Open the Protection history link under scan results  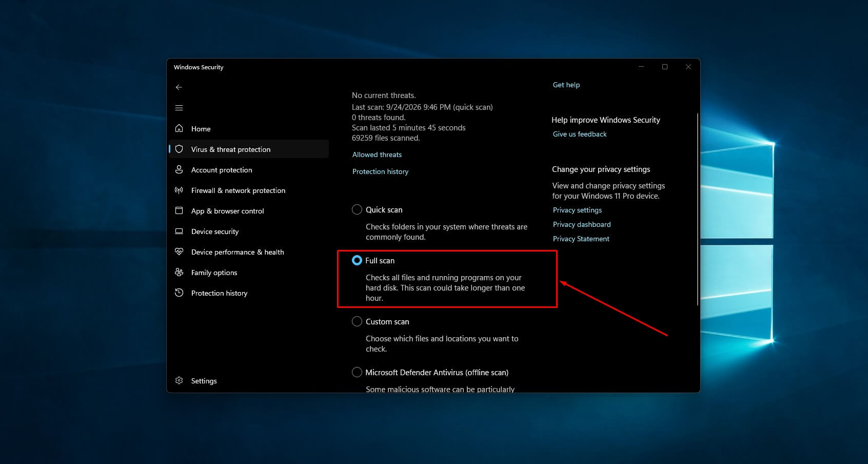[380, 171]
